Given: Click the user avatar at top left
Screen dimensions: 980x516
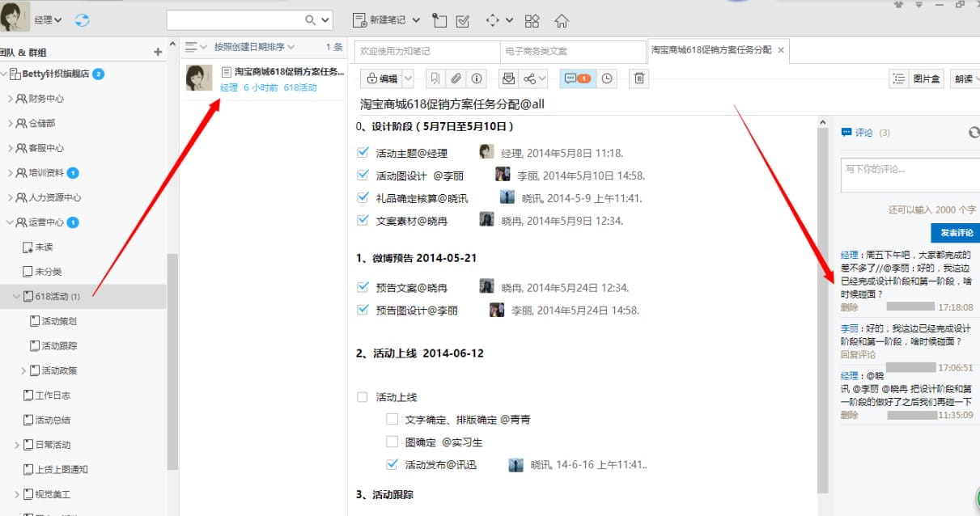Looking at the screenshot, I should tap(15, 17).
